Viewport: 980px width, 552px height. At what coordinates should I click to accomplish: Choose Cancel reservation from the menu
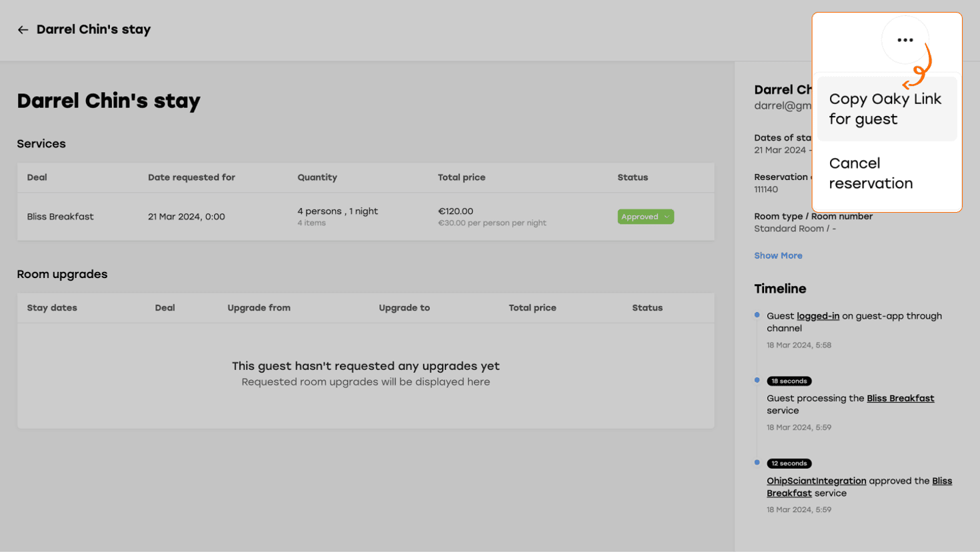[x=871, y=173]
